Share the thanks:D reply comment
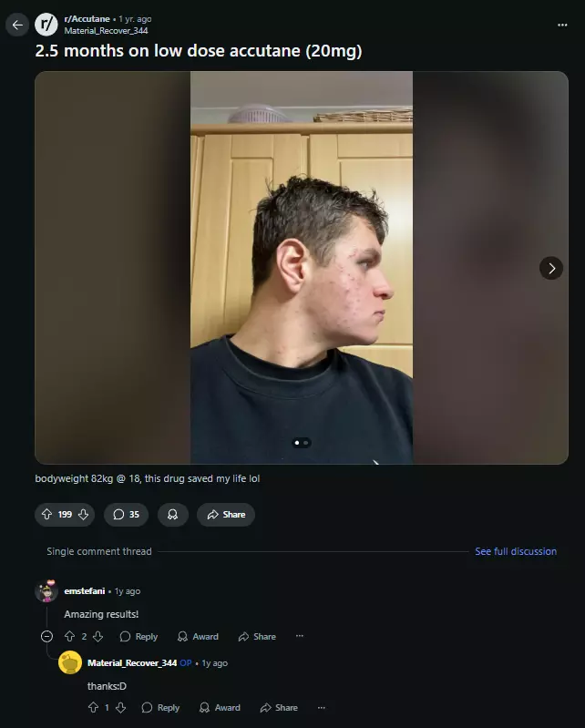Viewport: 585px width, 728px height. pos(279,708)
